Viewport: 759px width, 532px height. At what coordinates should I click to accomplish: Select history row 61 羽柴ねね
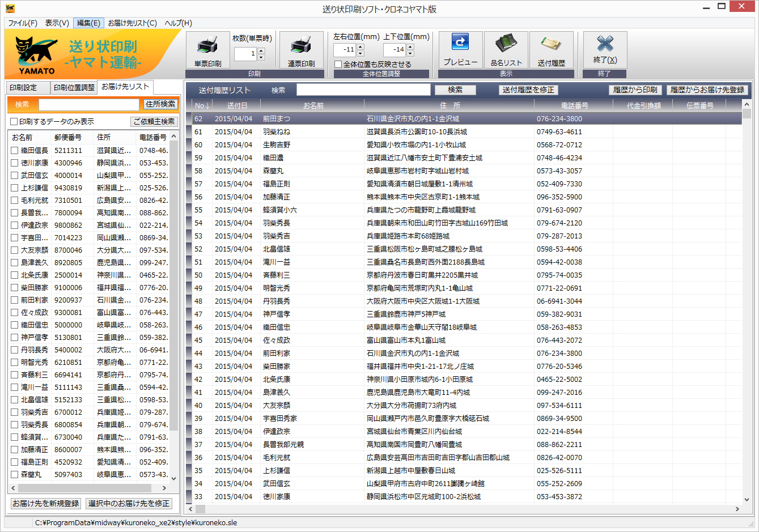pyautogui.click(x=464, y=132)
